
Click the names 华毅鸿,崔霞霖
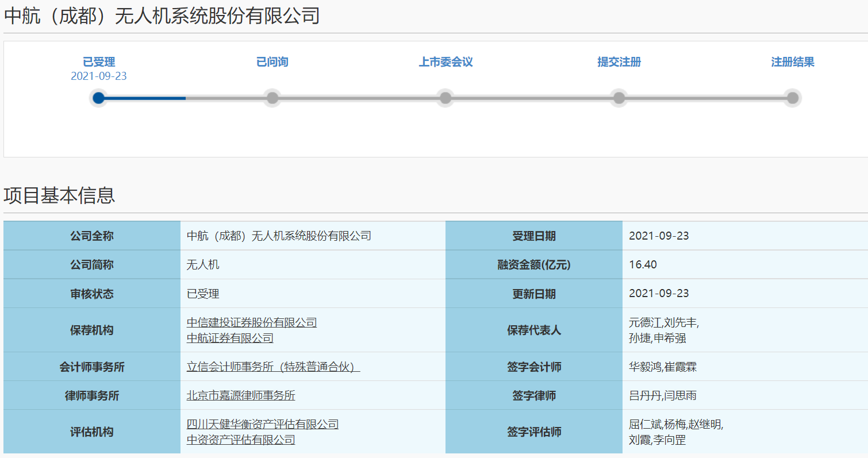click(663, 367)
